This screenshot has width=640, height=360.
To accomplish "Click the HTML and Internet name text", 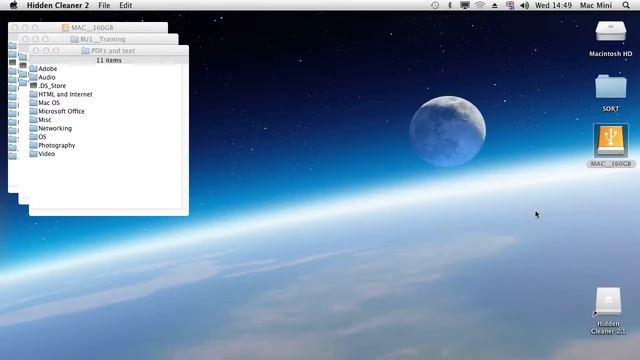I will tap(65, 94).
